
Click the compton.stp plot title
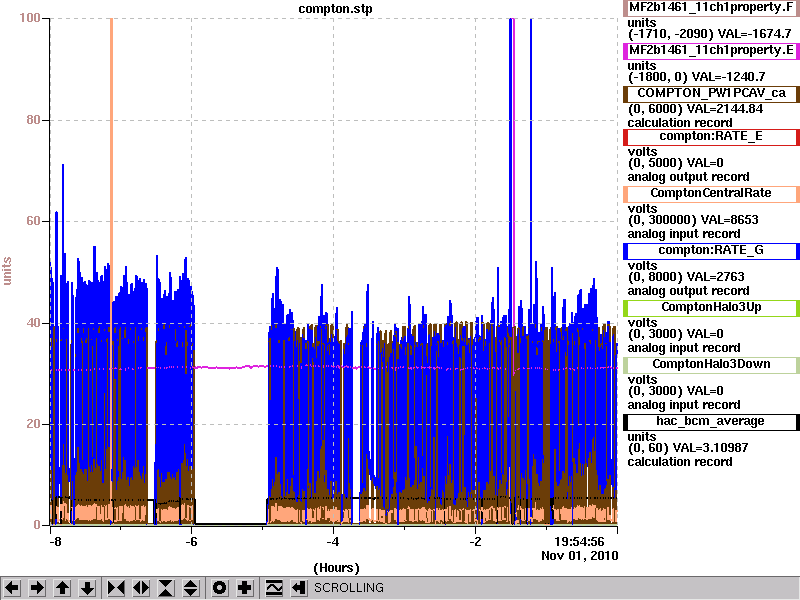point(335,9)
